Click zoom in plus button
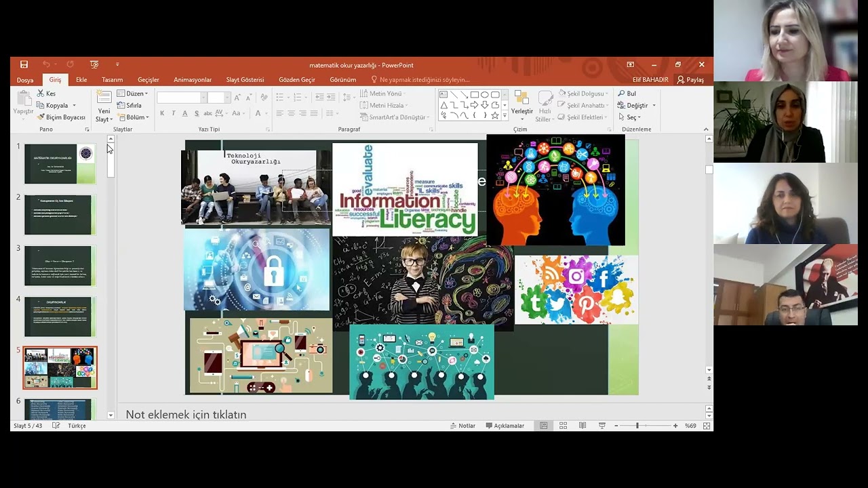Screen dimensions: 868x488 [675, 426]
